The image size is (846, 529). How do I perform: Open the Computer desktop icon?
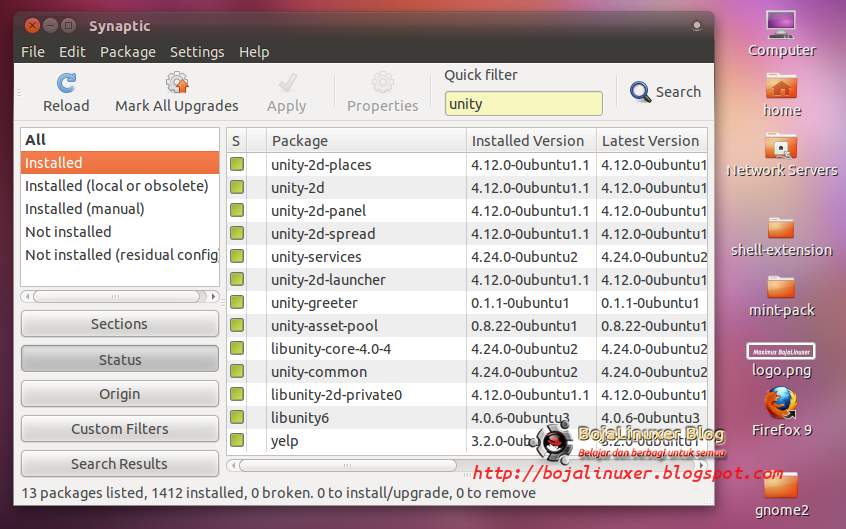(781, 25)
